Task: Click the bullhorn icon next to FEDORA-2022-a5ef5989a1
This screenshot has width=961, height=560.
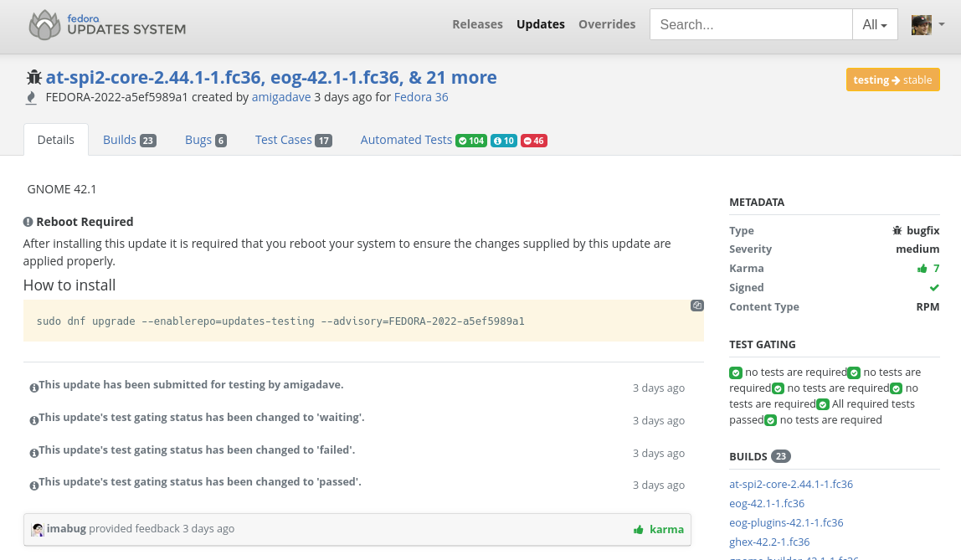Action: click(31, 97)
